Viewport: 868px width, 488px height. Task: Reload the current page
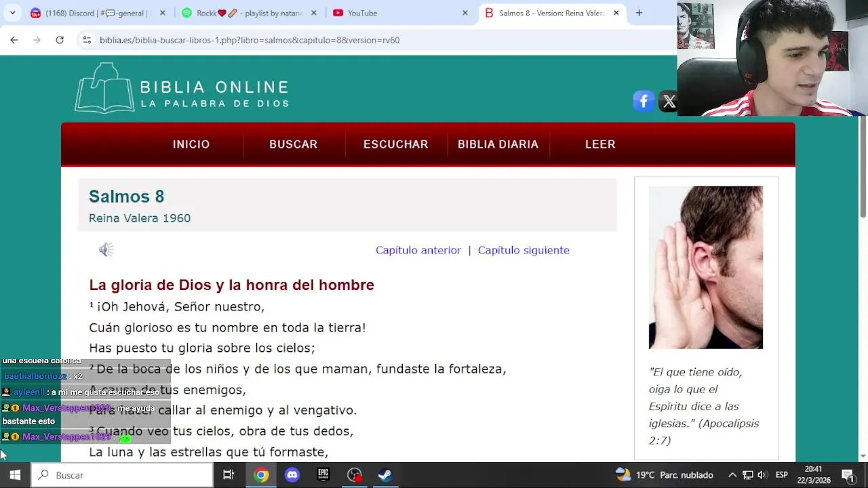[x=60, y=40]
